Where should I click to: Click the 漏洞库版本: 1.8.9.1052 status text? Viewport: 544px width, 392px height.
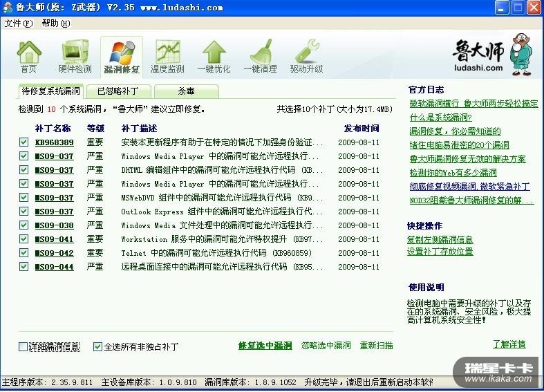[250, 382]
